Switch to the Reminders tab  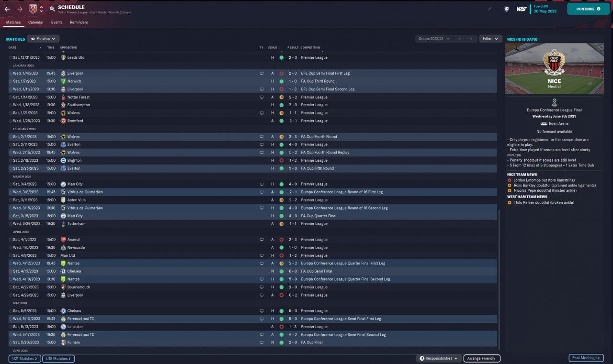click(x=79, y=22)
